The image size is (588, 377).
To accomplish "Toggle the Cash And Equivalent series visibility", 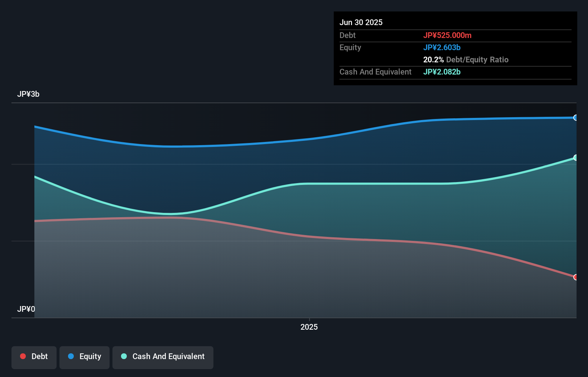I will 163,357.
